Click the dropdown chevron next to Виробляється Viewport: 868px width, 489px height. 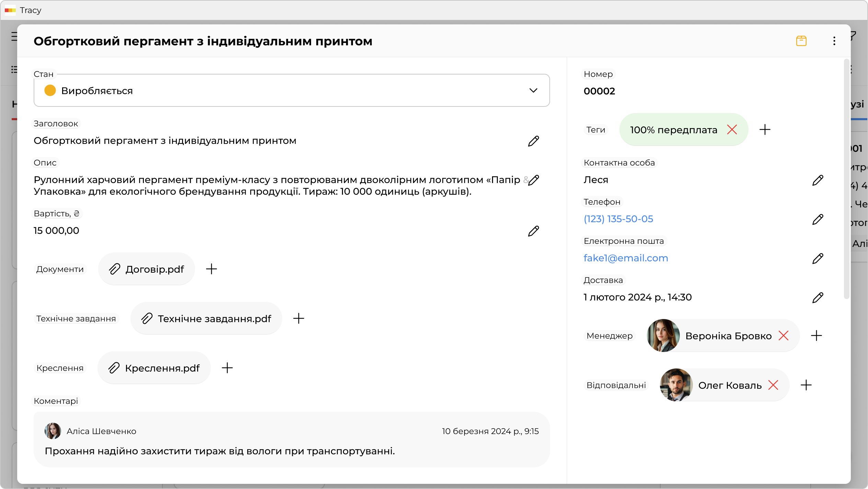tap(533, 91)
